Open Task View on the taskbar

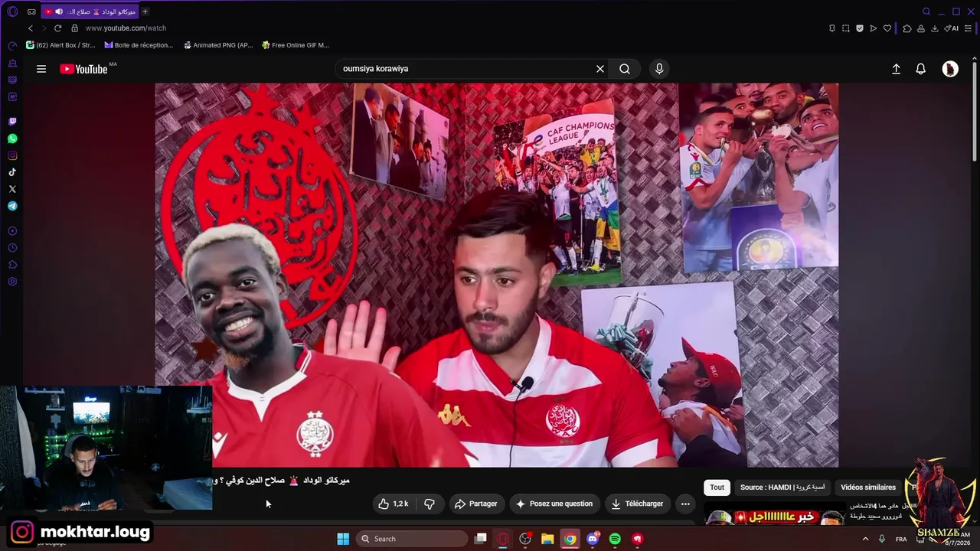pos(481,539)
